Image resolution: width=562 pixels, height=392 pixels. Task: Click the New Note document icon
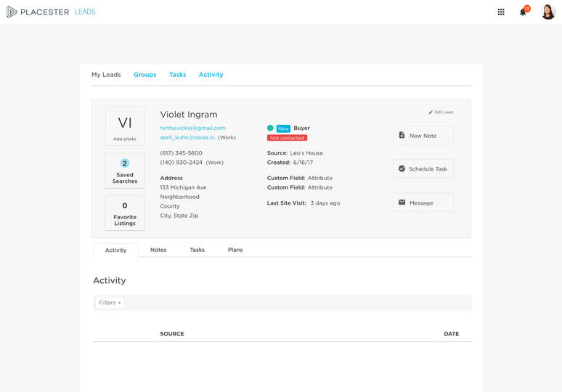pos(402,135)
